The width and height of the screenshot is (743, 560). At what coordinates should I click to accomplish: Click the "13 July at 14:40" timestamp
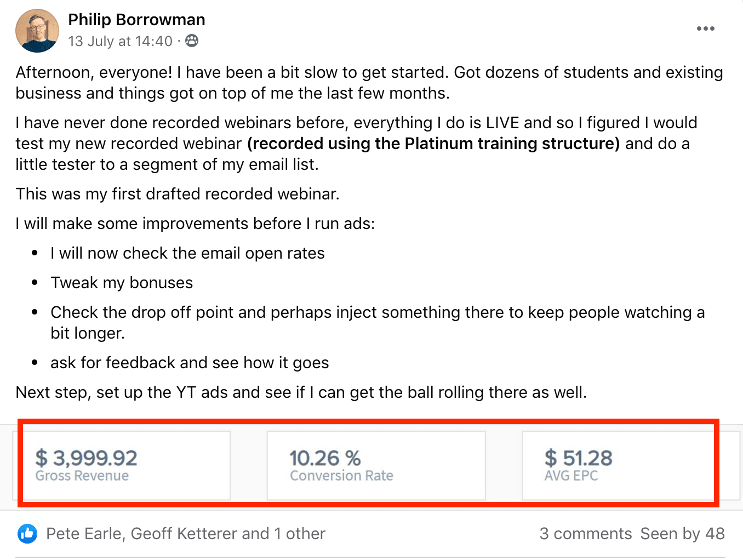click(x=120, y=41)
